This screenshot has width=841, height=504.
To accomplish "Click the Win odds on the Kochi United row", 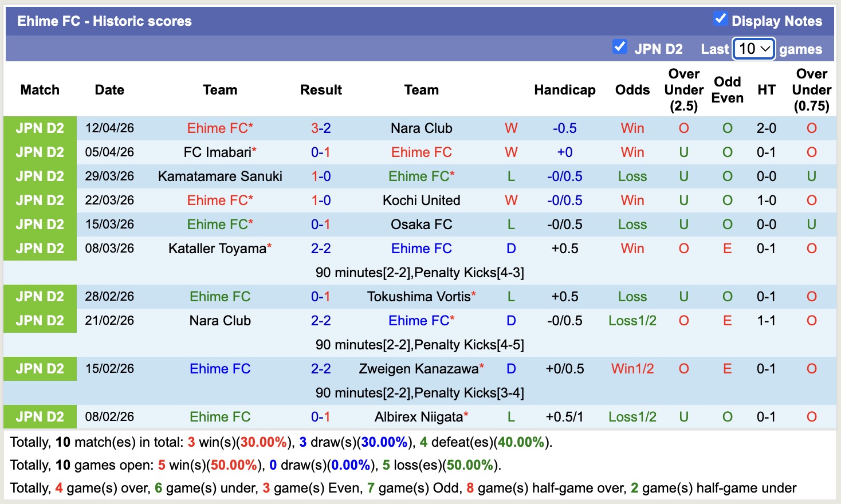I will tap(632, 200).
